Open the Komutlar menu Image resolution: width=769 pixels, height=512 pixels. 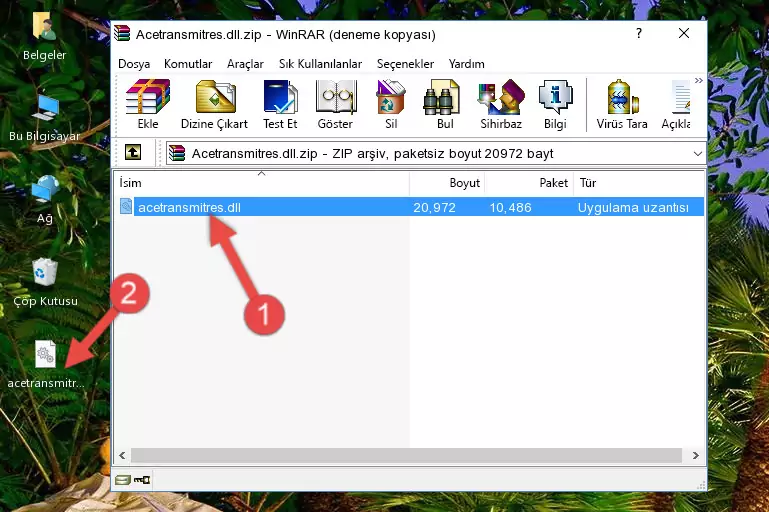pos(188,64)
